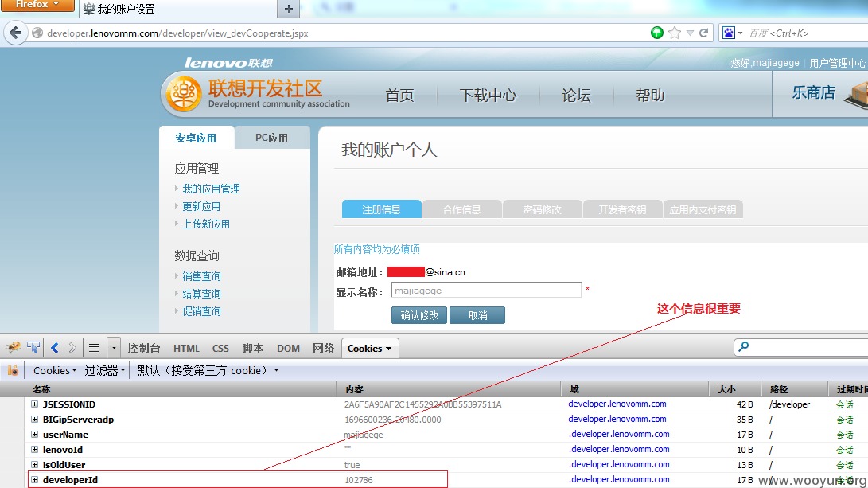Viewport: 868px width, 488px height.
Task: Click the browser address bar URL
Action: pyautogui.click(x=177, y=33)
